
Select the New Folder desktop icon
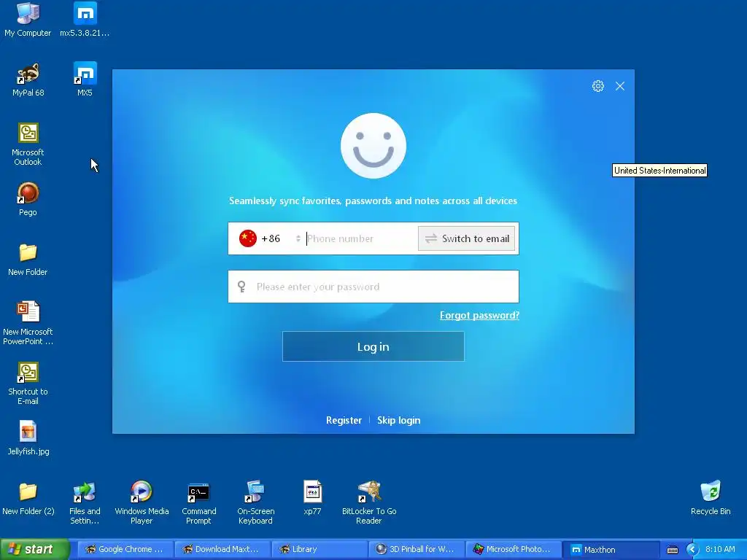(x=28, y=260)
